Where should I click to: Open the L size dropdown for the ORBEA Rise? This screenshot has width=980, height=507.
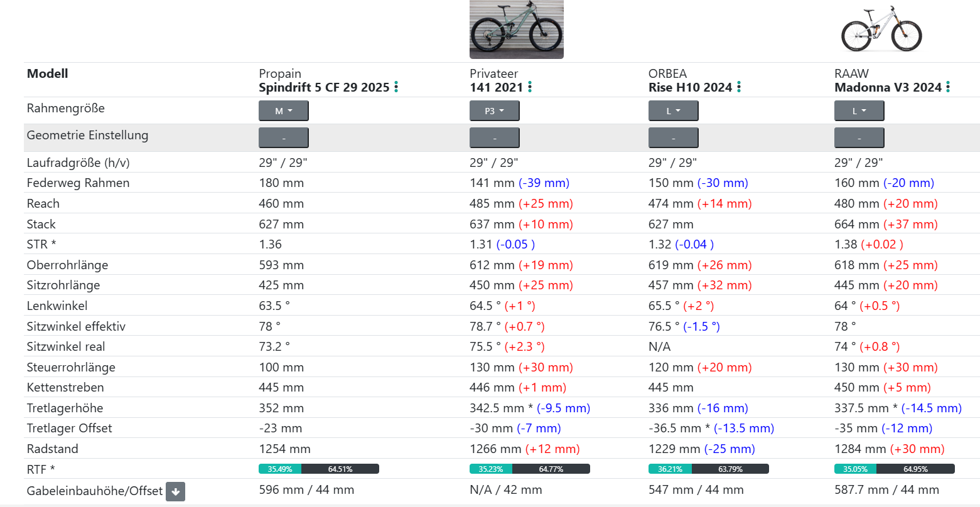pos(673,110)
